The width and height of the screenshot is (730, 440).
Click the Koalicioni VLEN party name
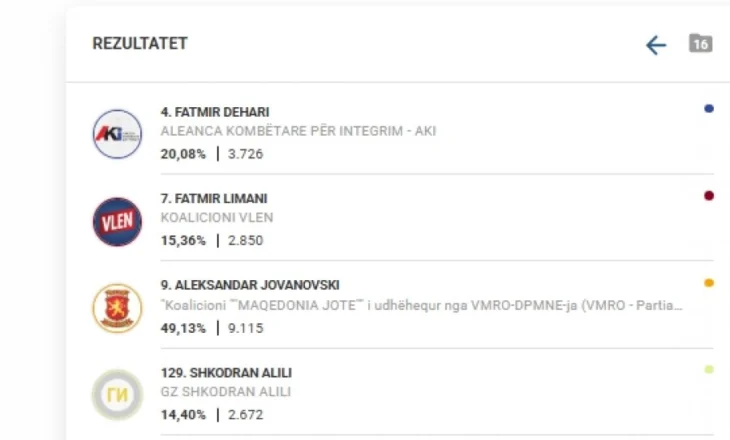(217, 217)
